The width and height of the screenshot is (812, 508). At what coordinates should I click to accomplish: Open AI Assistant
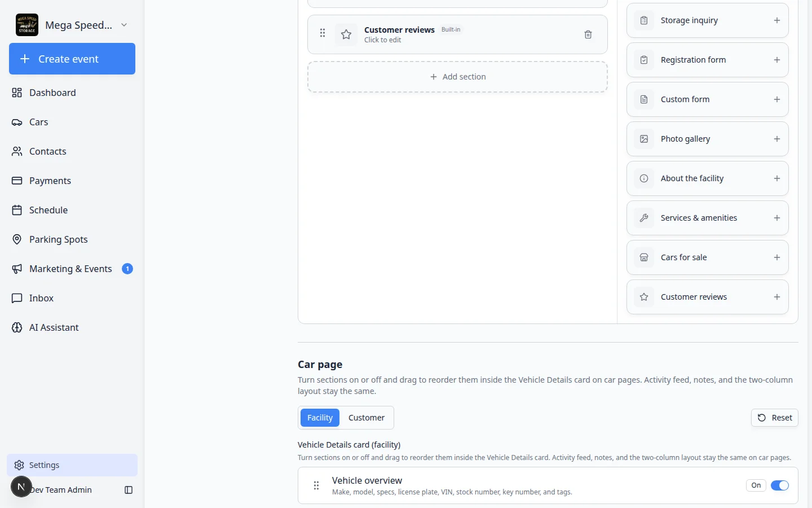[x=72, y=327]
